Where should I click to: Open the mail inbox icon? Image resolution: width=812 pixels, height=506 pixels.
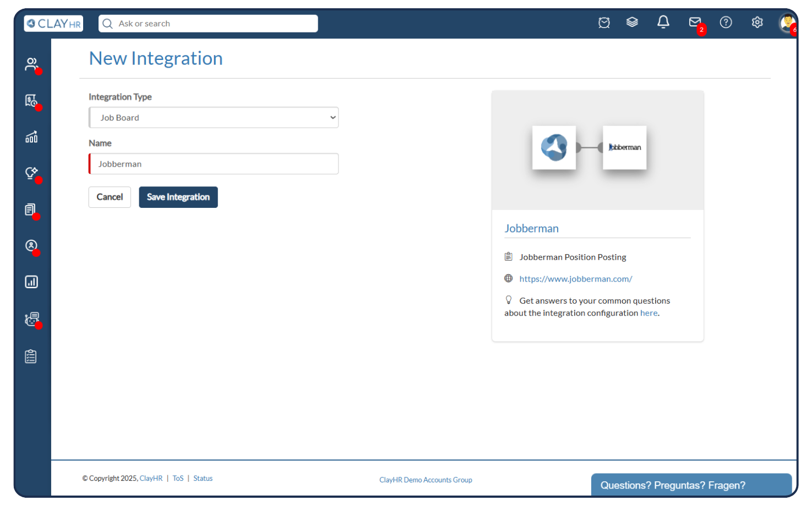695,22
